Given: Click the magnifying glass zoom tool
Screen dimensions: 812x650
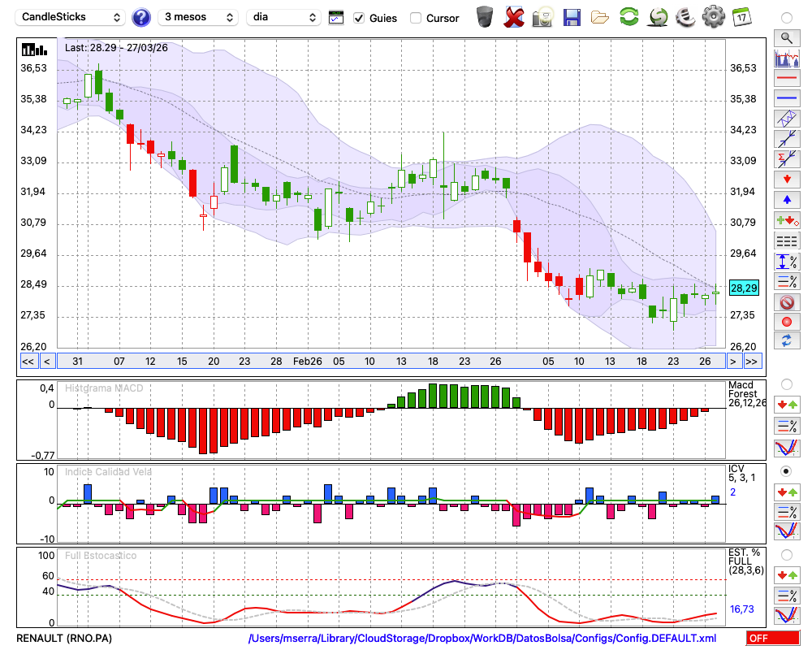Looking at the screenshot, I should point(786,37).
